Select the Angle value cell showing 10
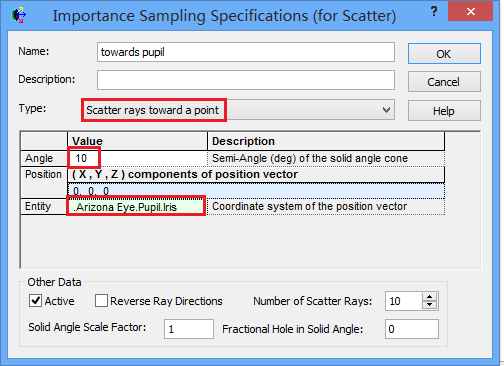Viewport: 504px width, 366px height. (x=137, y=158)
